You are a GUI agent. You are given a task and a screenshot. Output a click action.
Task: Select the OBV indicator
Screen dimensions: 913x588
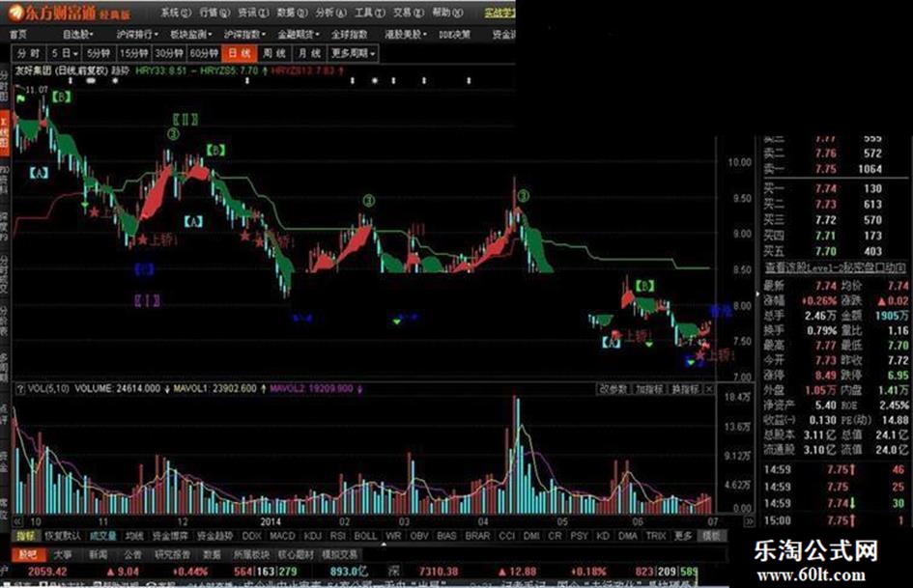pyautogui.click(x=418, y=536)
